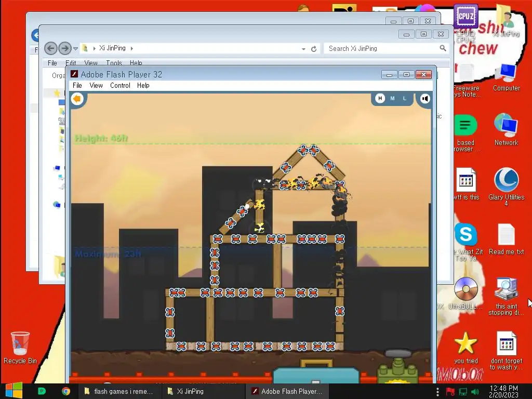Open the View menu in Adobe Flash Player
This screenshot has width=532, height=399.
(96, 86)
